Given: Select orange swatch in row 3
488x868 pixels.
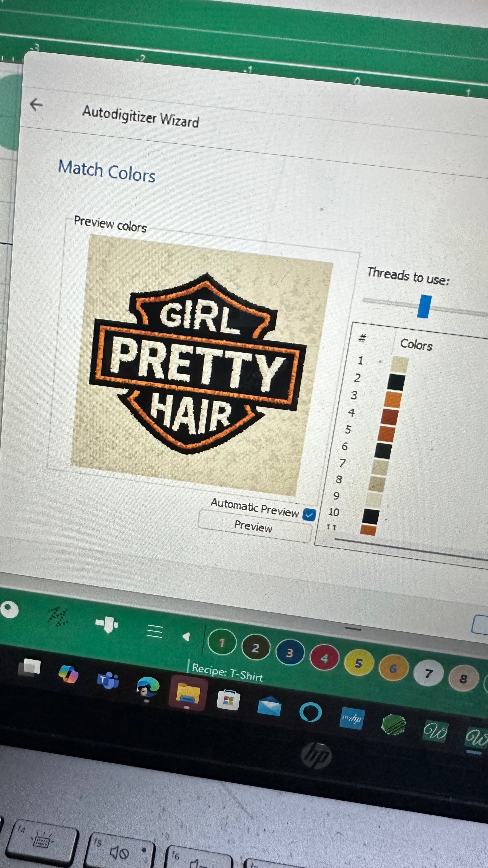Looking at the screenshot, I should pos(393,400).
